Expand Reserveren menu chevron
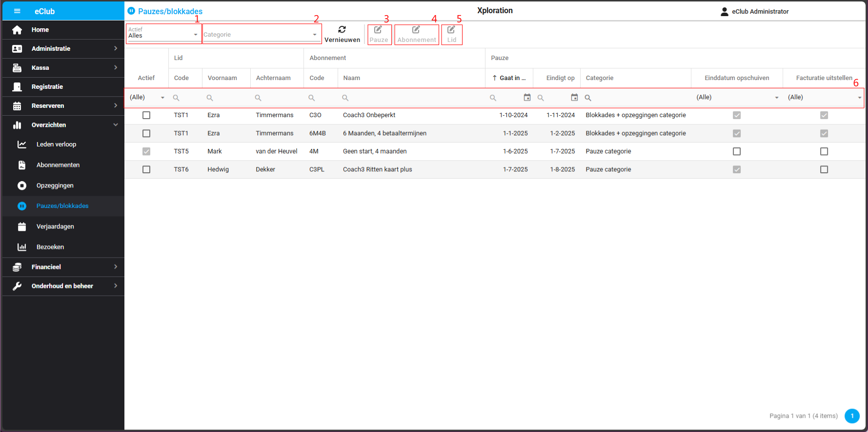The image size is (868, 432). click(x=116, y=105)
